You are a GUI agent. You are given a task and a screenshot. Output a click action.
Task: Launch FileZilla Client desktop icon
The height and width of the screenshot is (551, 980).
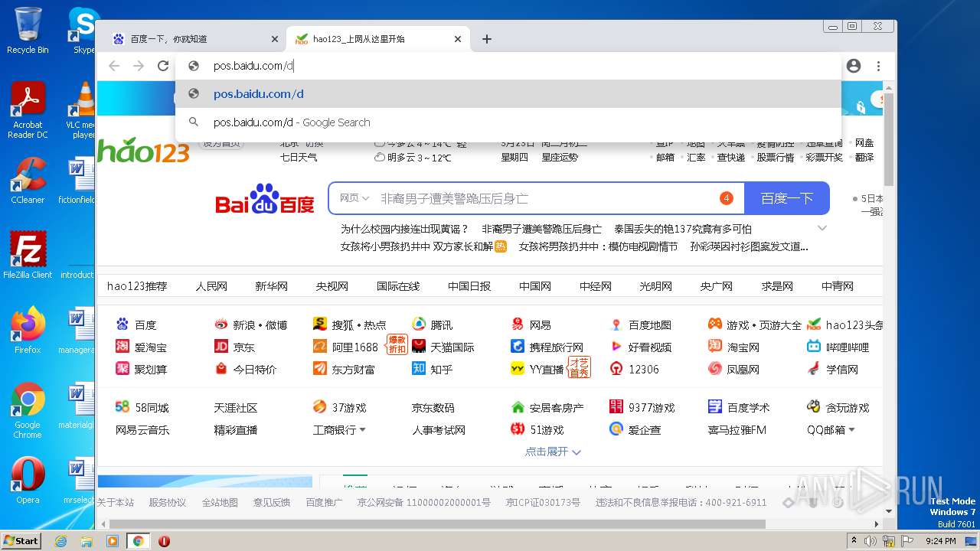pos(28,256)
